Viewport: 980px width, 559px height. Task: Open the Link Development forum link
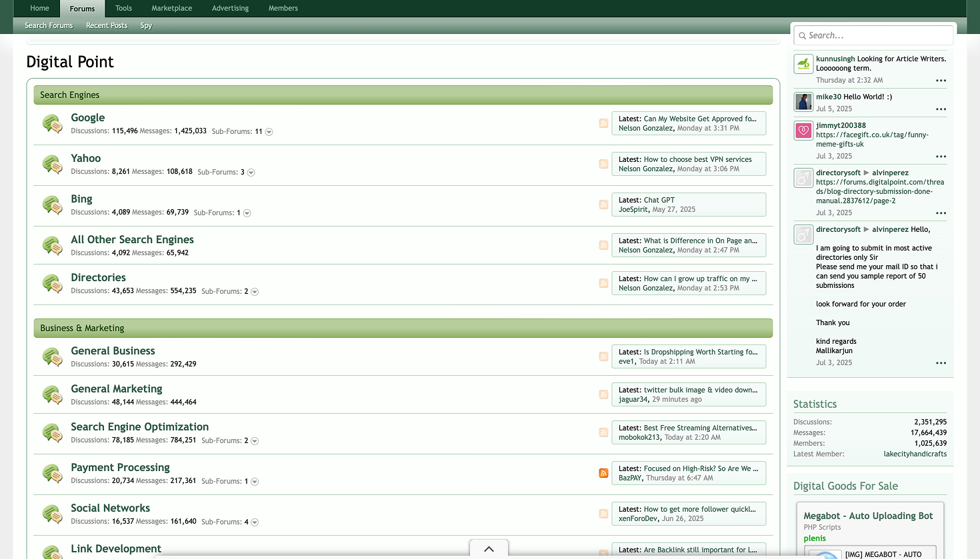(116, 549)
